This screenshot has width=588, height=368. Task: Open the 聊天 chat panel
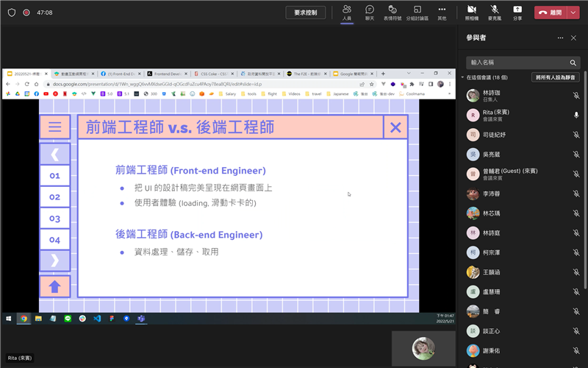pyautogui.click(x=370, y=12)
